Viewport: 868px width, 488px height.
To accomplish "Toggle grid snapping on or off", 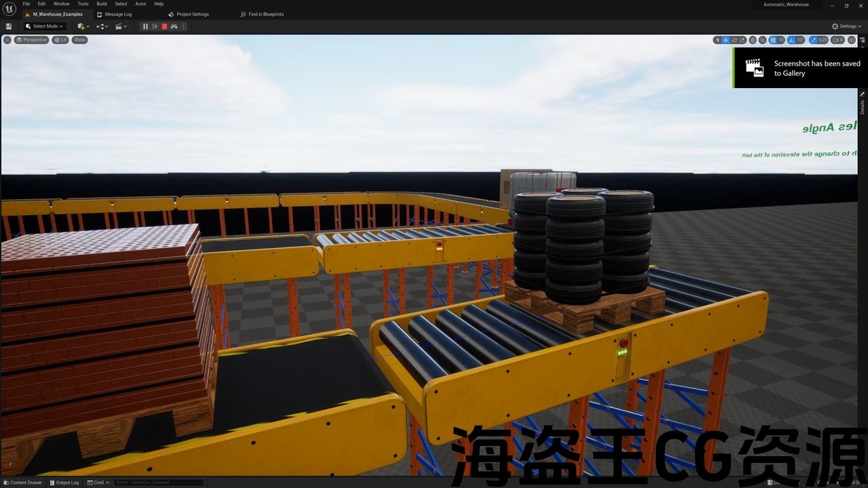I will click(773, 40).
